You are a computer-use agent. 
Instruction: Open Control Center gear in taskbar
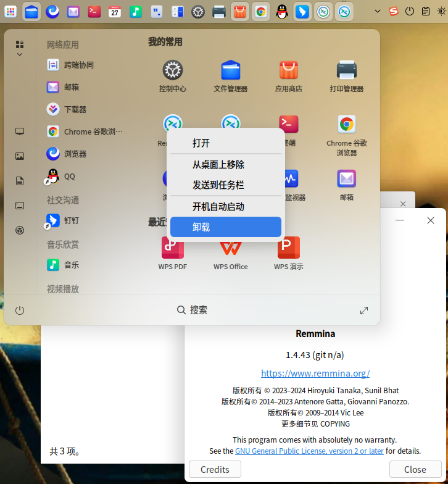pos(198,12)
